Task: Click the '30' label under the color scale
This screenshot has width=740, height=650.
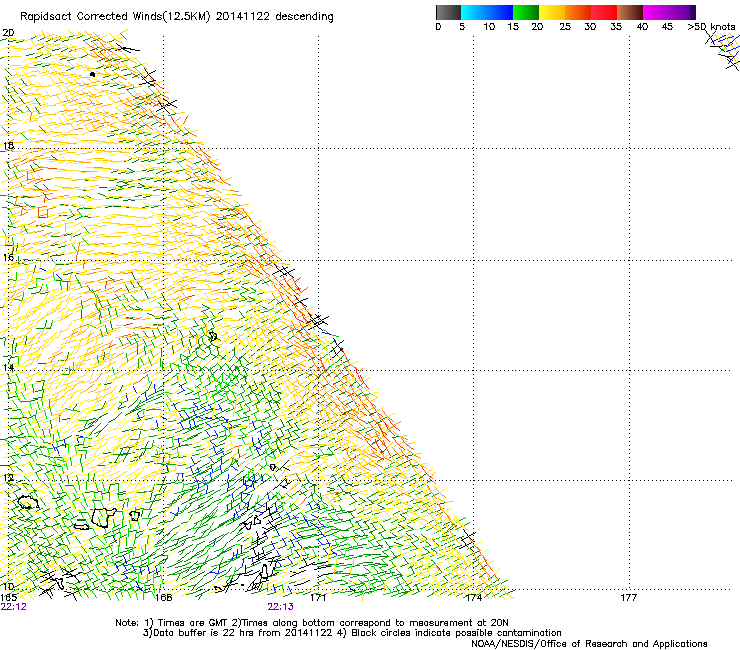Action: tap(590, 27)
